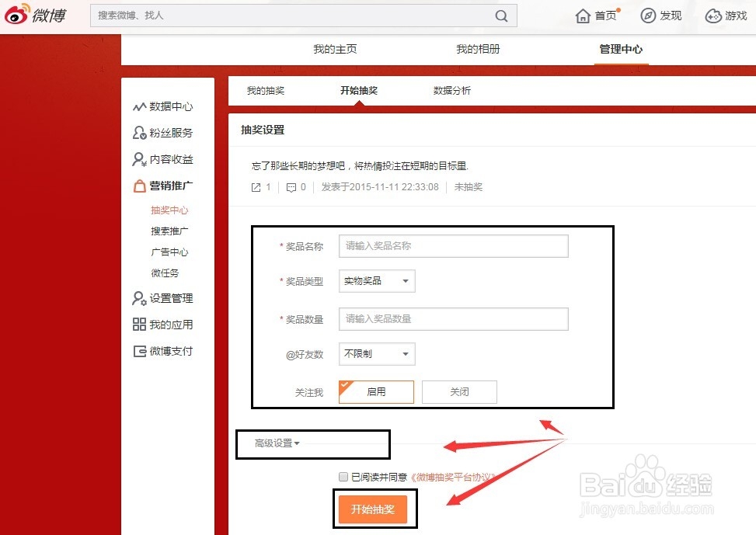Open the 微博抽奖平台协议 link
Image resolution: width=756 pixels, height=535 pixels.
(x=453, y=478)
